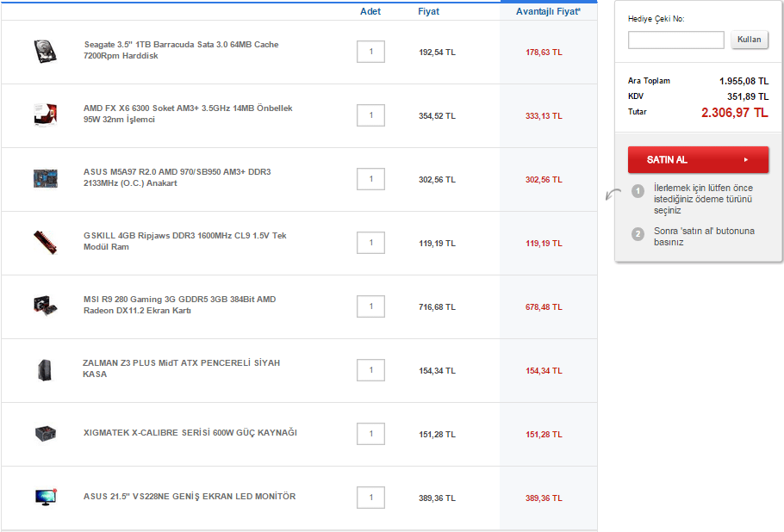Click the Fiyat column header
The image size is (784, 532).
pyautogui.click(x=428, y=11)
